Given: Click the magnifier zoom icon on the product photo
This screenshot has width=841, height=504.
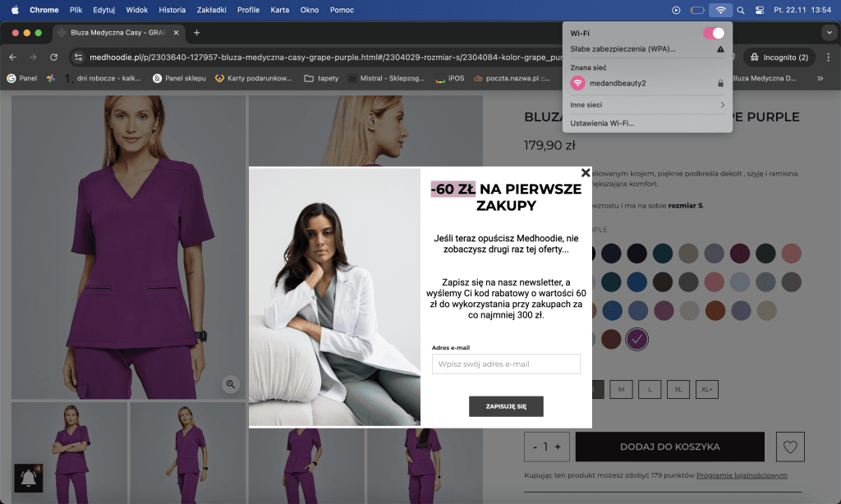Looking at the screenshot, I should 231,384.
